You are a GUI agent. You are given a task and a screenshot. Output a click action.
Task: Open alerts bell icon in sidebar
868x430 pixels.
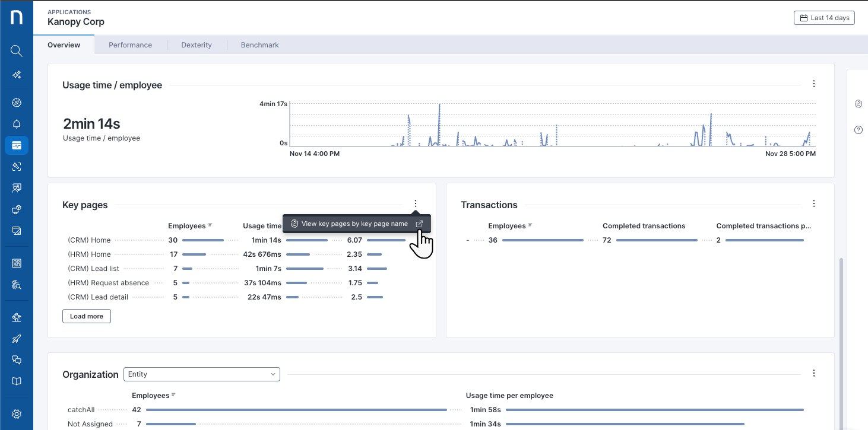[x=17, y=124]
